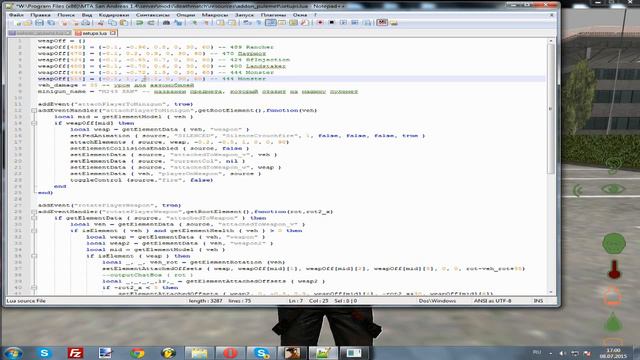Run macro multiple times icon

tap(354, 23)
